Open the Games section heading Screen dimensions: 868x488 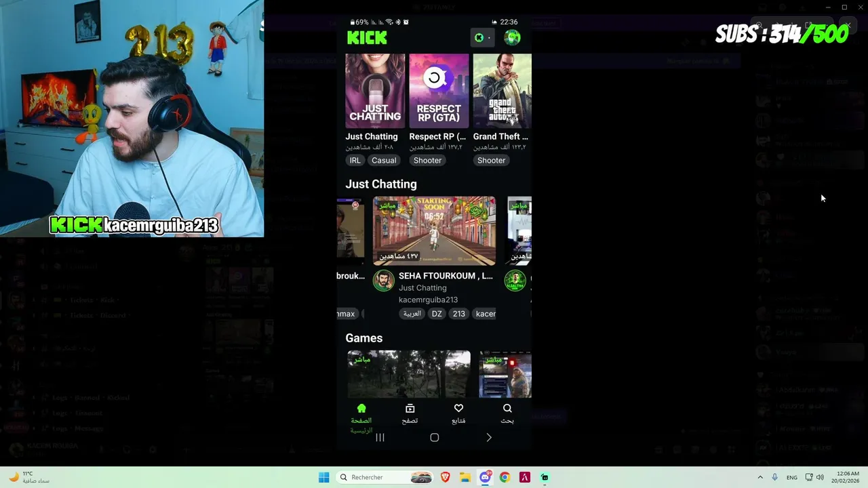coord(364,338)
